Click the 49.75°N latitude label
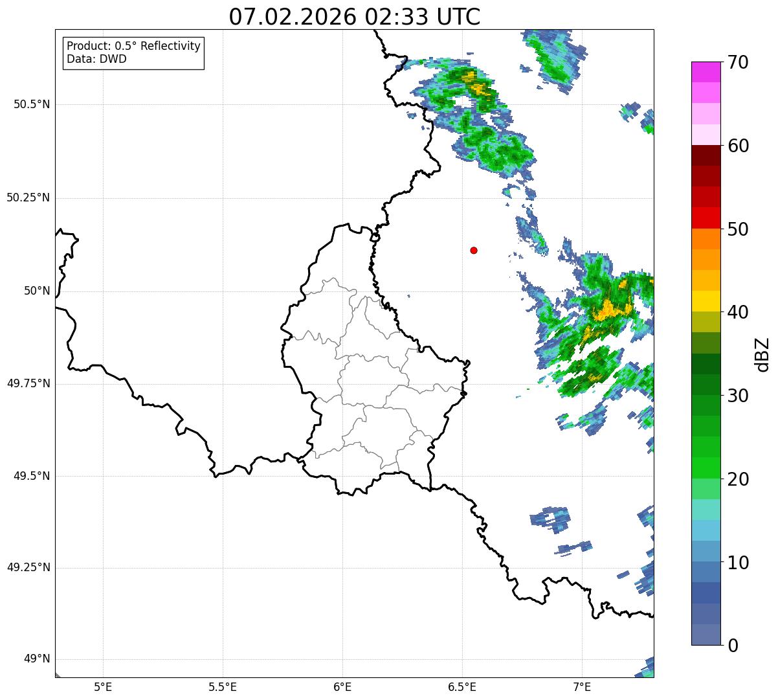This screenshot has width=778, height=700. coord(28,383)
